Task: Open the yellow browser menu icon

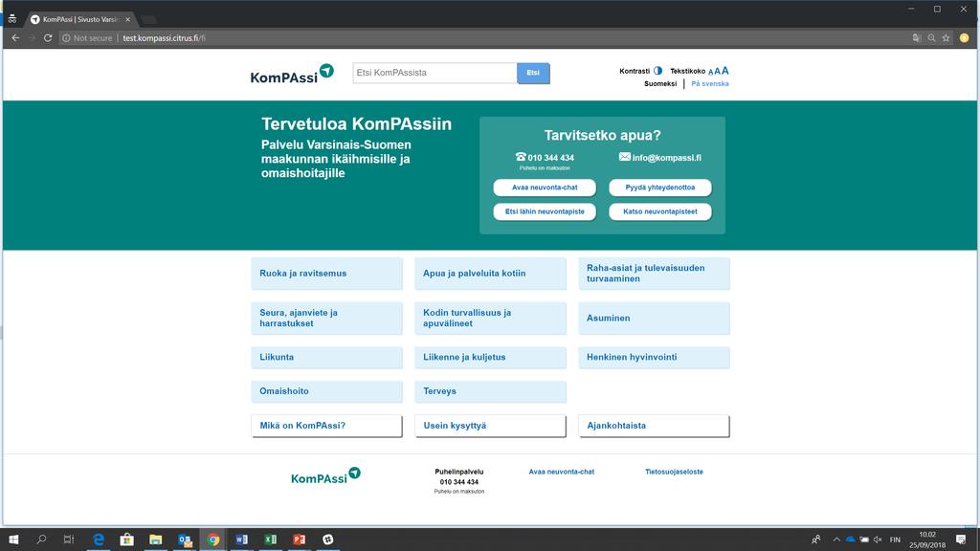Action: [965, 38]
